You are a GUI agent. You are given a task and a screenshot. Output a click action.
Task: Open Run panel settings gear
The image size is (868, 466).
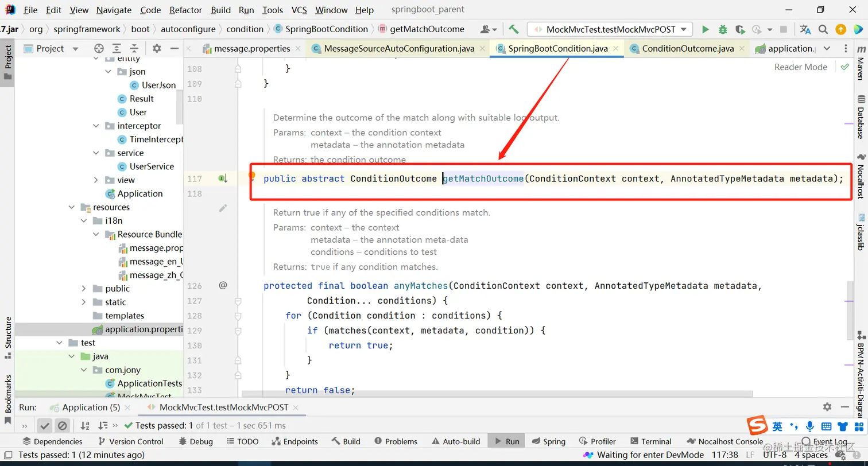coord(827,407)
